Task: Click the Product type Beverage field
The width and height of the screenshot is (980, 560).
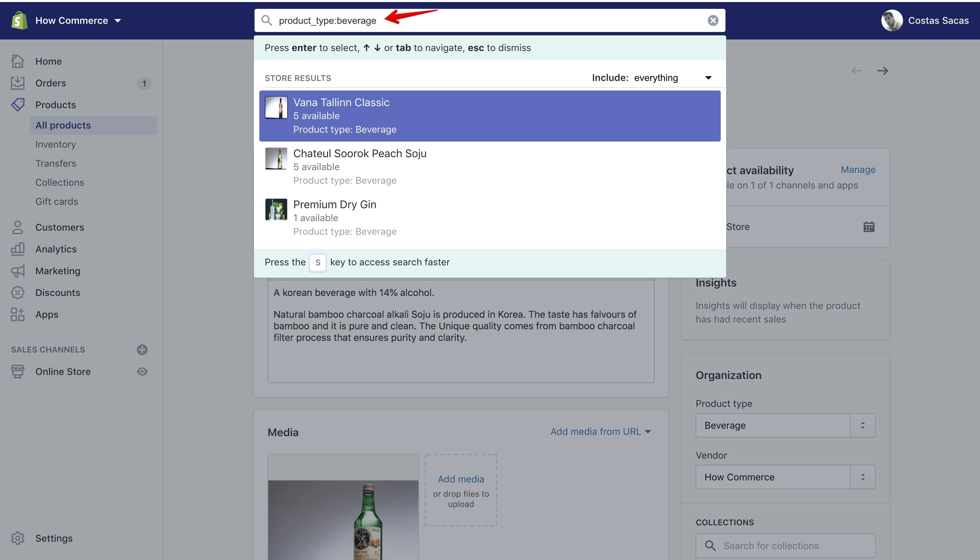Action: coord(773,425)
